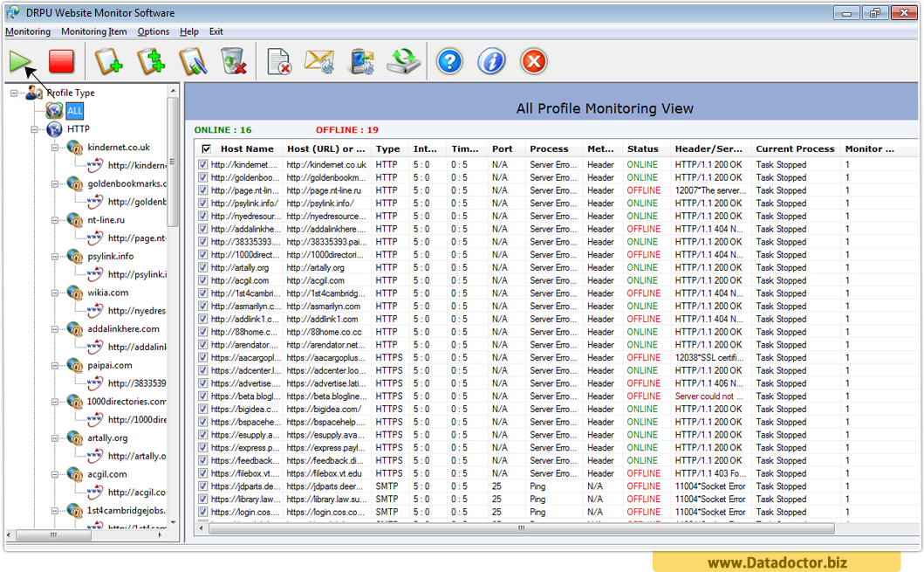Collapse the wikia.com tree node
The image size is (924, 572).
tap(56, 293)
